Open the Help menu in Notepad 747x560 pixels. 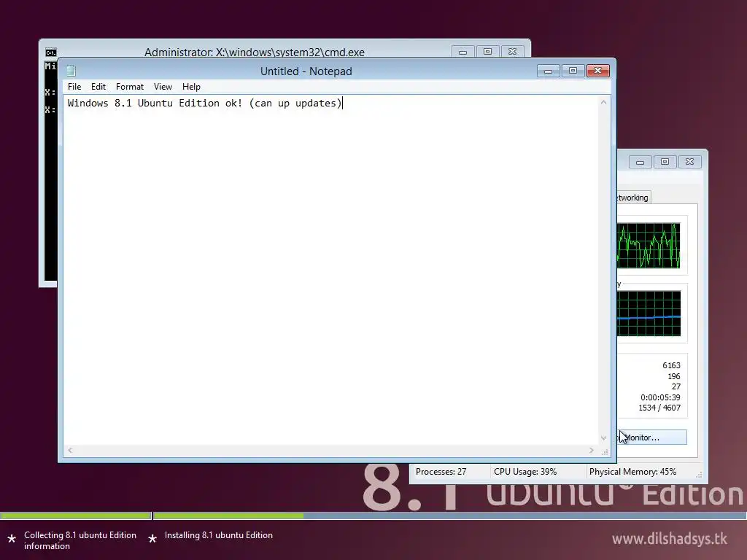[x=191, y=87]
